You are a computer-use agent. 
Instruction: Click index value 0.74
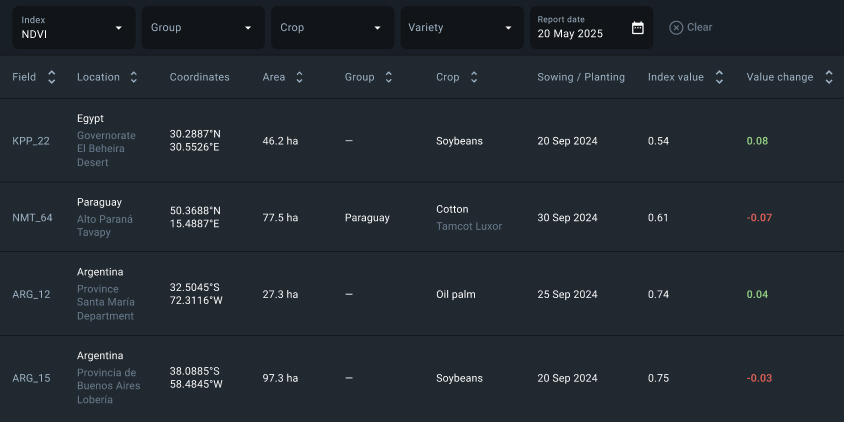click(x=658, y=294)
